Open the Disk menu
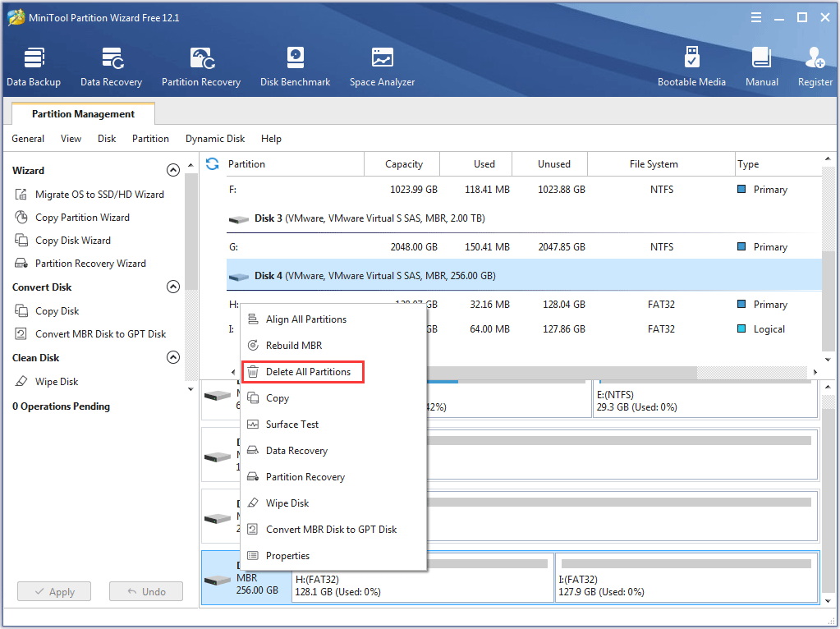Viewport: 840px width, 629px height. coord(107,139)
